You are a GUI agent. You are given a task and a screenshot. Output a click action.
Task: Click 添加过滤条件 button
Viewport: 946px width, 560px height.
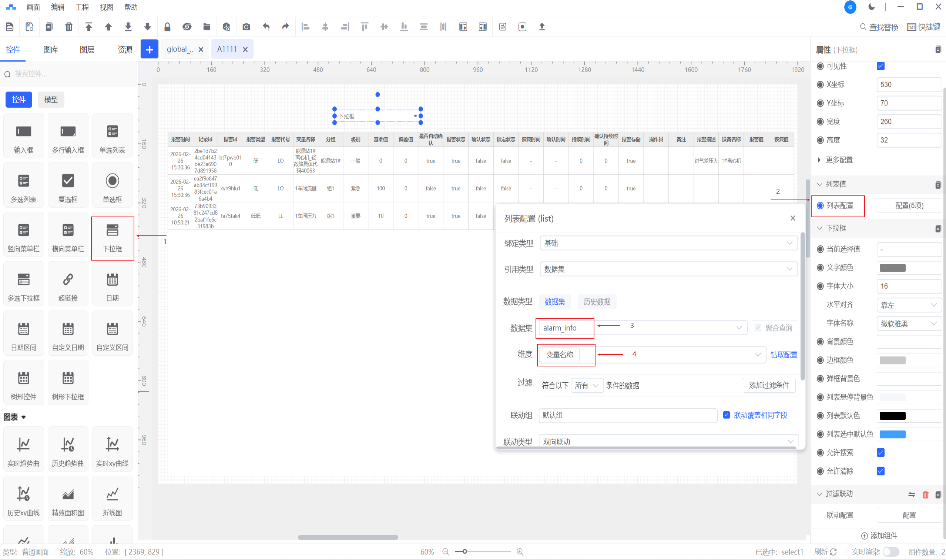(x=769, y=385)
